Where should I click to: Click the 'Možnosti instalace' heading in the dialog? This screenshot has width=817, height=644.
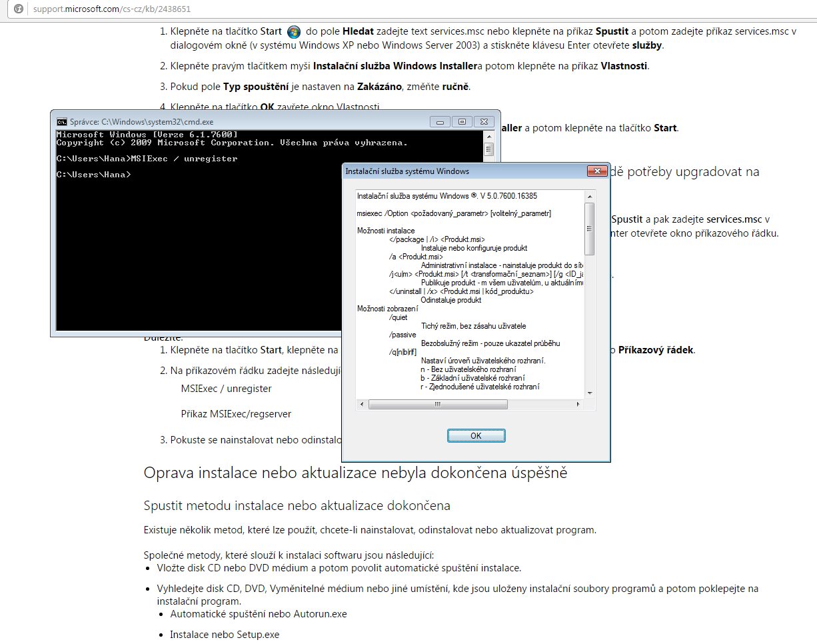[386, 231]
